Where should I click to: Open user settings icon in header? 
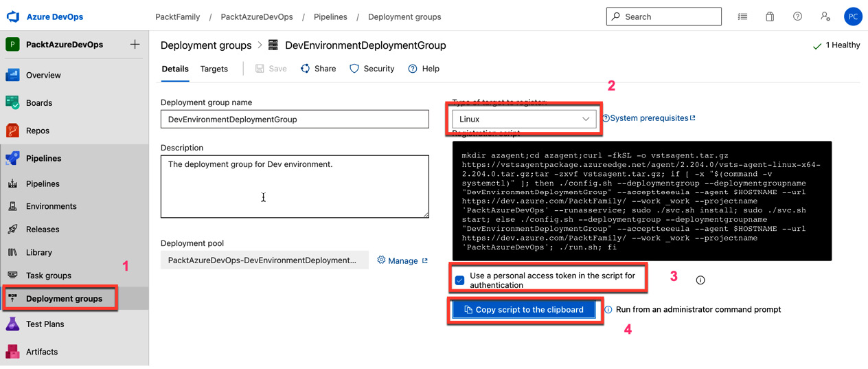pos(825,16)
